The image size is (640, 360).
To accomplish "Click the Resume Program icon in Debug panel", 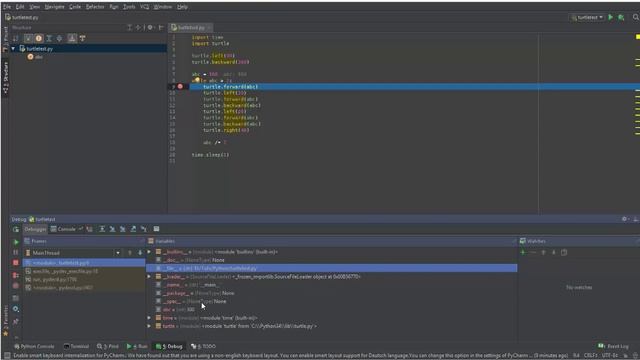I will 16,242.
